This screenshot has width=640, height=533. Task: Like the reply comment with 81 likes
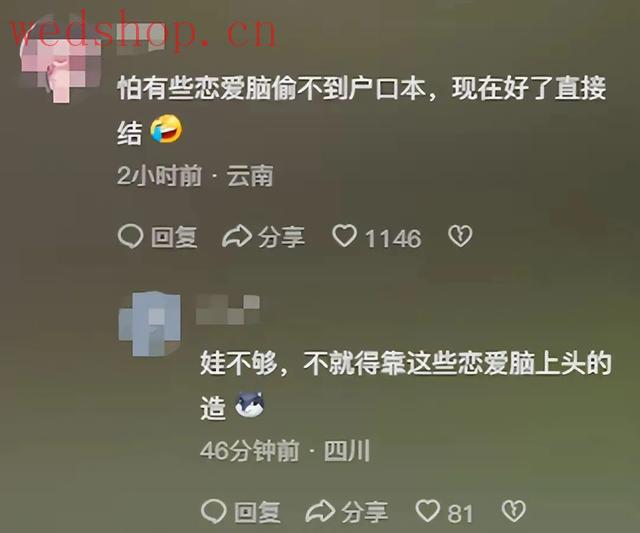(x=427, y=511)
